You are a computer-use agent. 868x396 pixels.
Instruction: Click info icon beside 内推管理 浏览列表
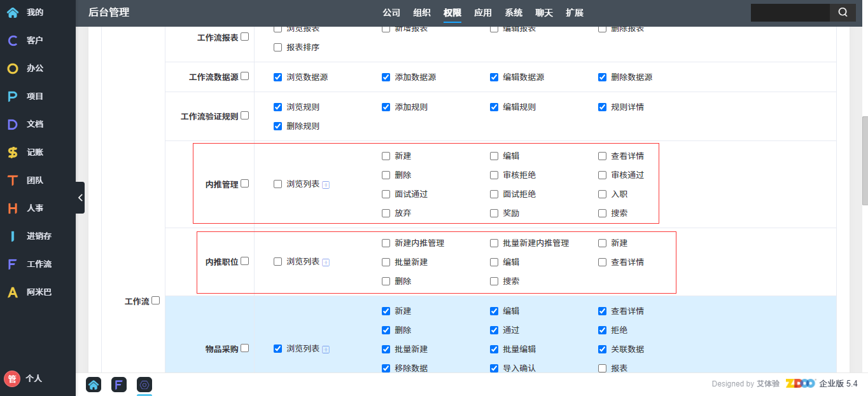[325, 185]
